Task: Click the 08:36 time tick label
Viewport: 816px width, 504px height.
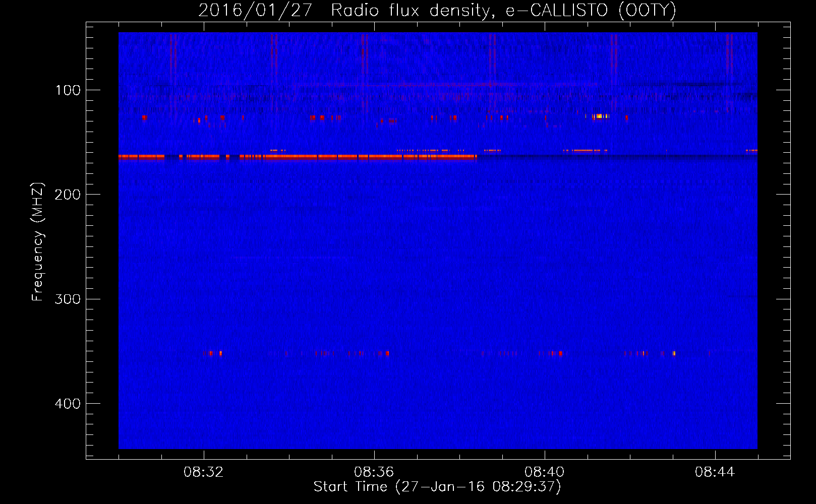Action: coord(374,472)
